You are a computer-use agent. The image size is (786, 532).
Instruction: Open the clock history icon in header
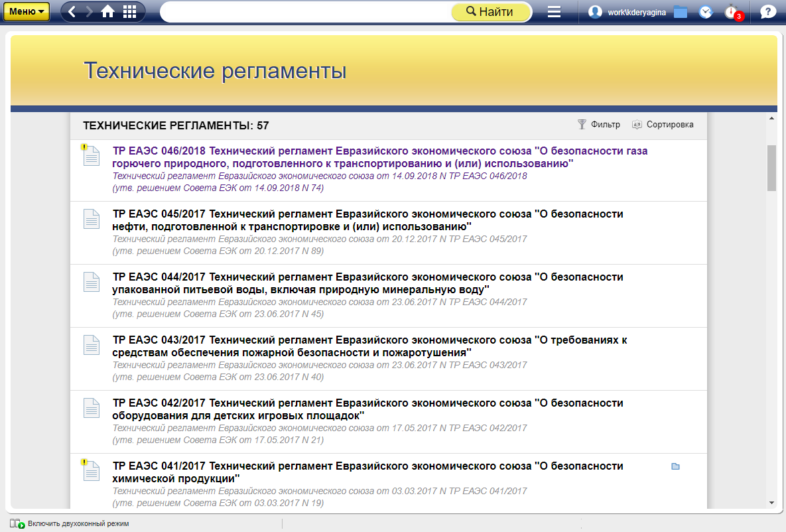tap(706, 12)
